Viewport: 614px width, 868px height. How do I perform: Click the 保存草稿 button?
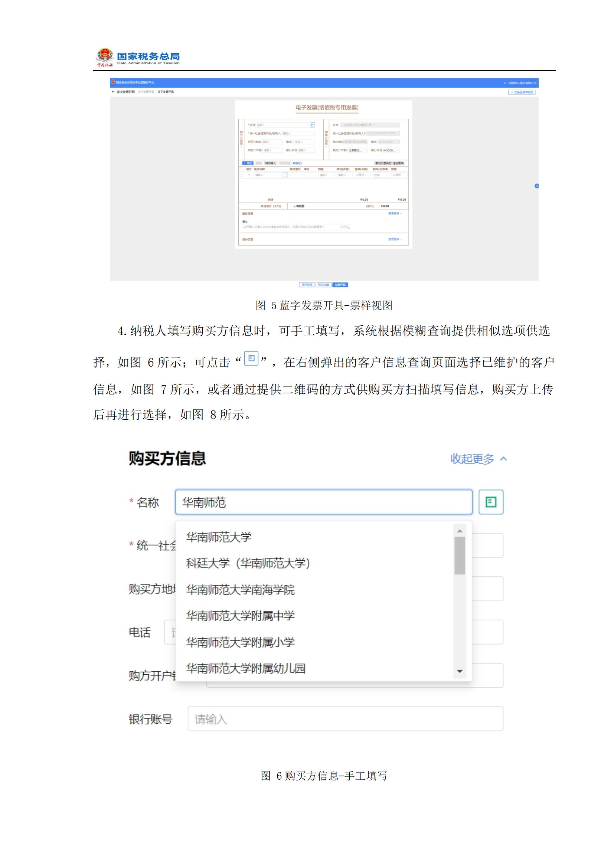coord(307,285)
